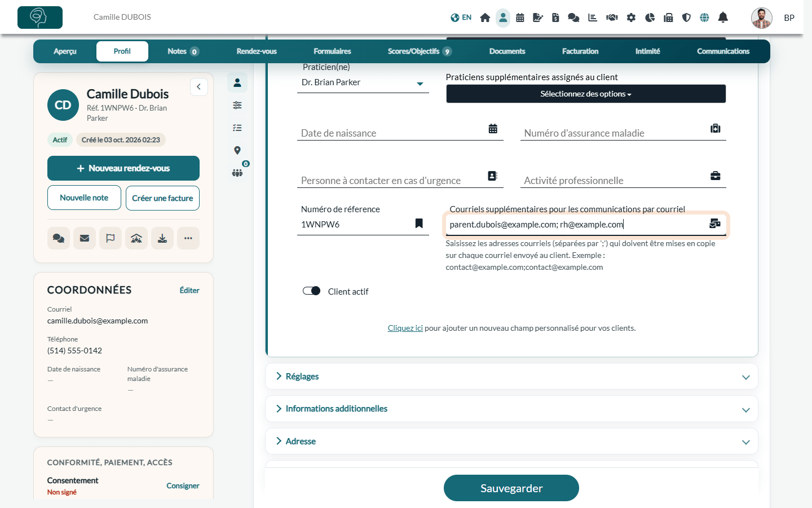Screen dimensions: 812x508
Task: Click Nouveau rendez-vous button
Action: 123,168
